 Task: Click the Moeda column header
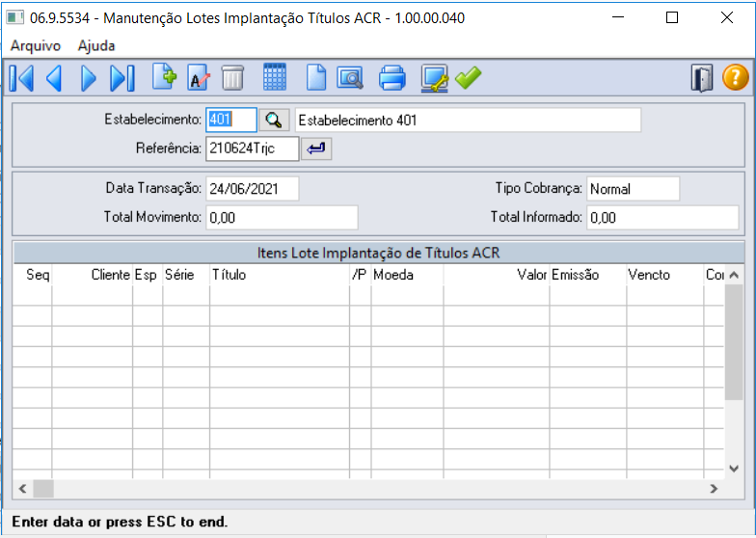[407, 275]
